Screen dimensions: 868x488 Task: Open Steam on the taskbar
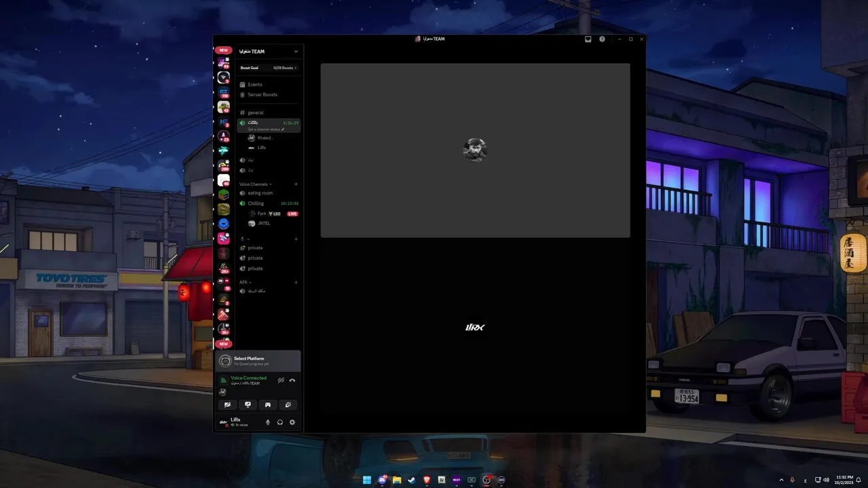[x=412, y=480]
